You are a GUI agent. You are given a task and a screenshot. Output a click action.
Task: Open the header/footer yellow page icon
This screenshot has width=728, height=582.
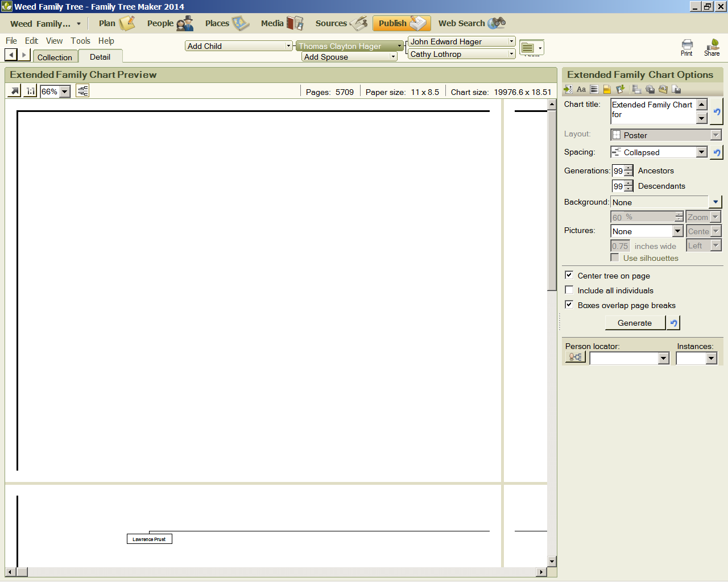607,89
